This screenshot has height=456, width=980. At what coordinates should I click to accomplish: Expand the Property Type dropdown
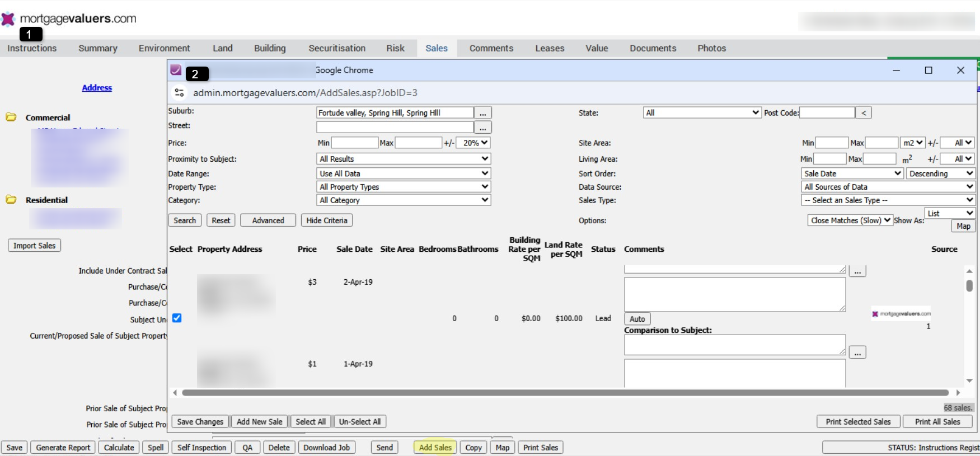(404, 187)
